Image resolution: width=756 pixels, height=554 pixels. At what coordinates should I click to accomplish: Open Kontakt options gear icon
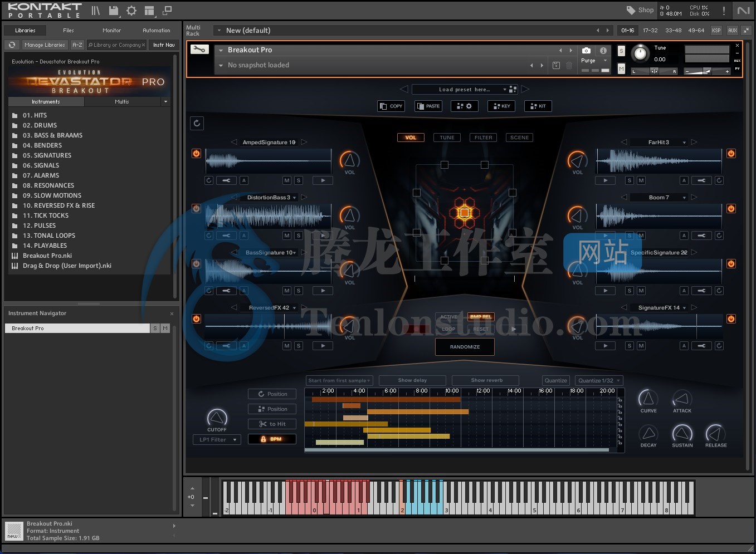click(x=131, y=10)
